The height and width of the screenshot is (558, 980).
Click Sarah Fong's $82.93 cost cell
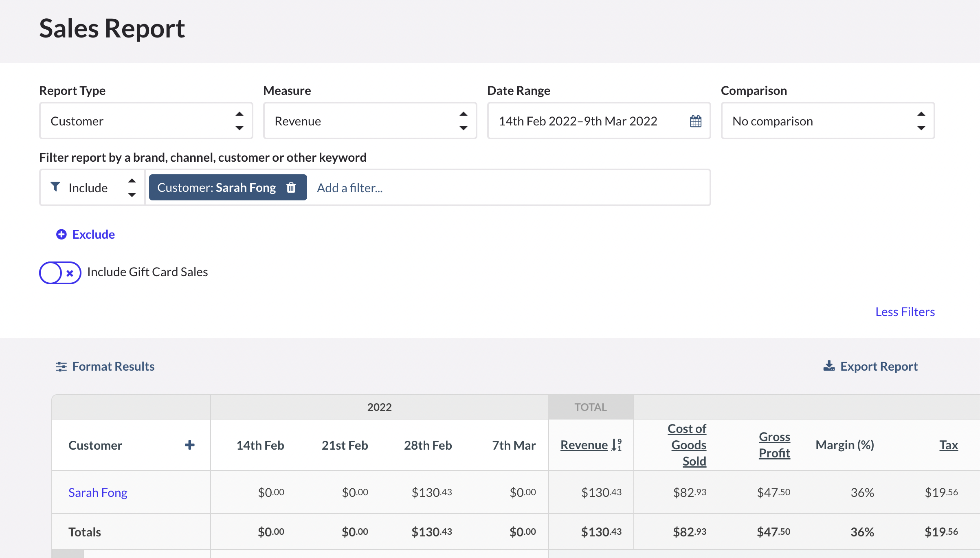pyautogui.click(x=690, y=492)
